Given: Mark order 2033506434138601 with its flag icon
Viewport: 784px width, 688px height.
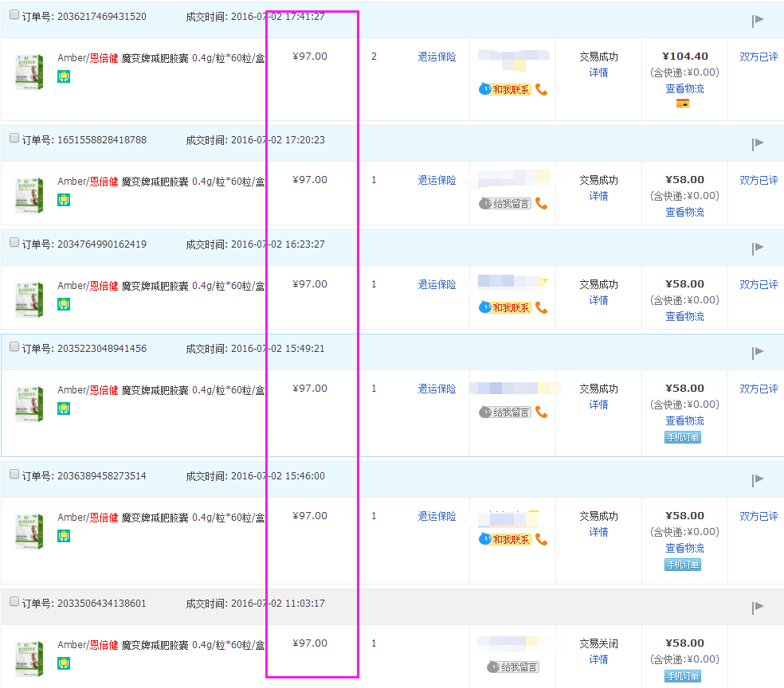Looking at the screenshot, I should point(758,608).
